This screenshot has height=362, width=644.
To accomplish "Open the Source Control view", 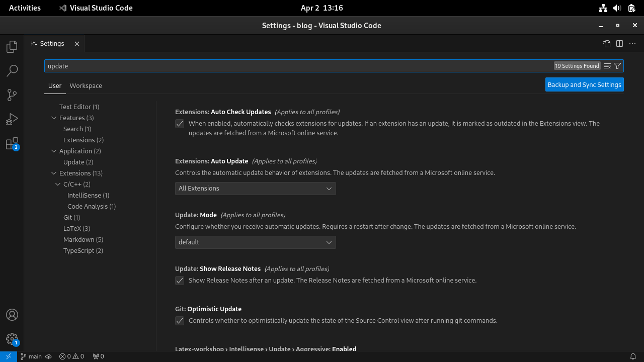I will click(12, 95).
